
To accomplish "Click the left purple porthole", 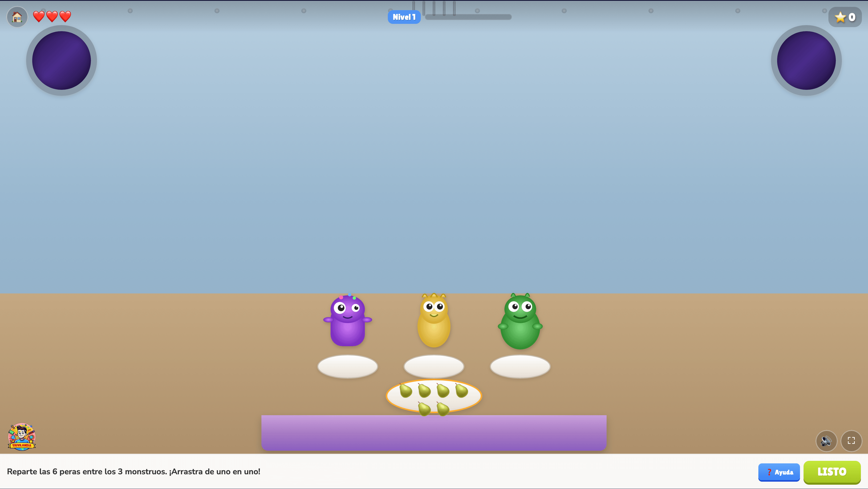I will [x=61, y=61].
